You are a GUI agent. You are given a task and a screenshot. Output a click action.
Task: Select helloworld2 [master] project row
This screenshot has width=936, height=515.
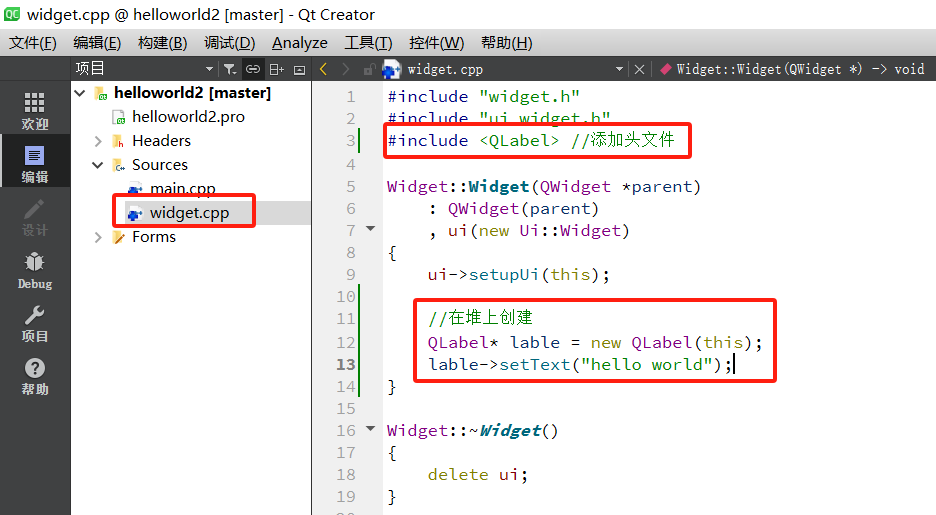(192, 93)
